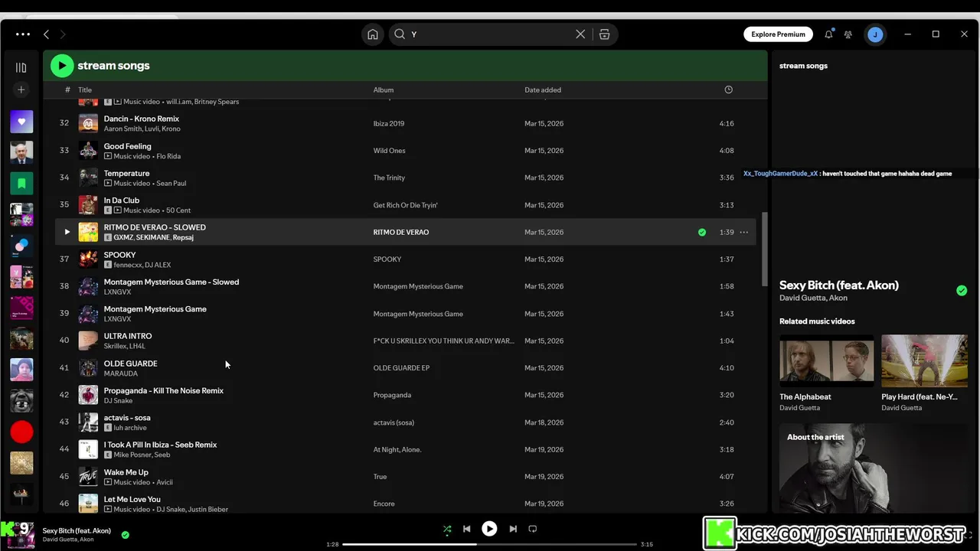Click the search input field
Screen dimensions: 980x551
click(x=490, y=34)
